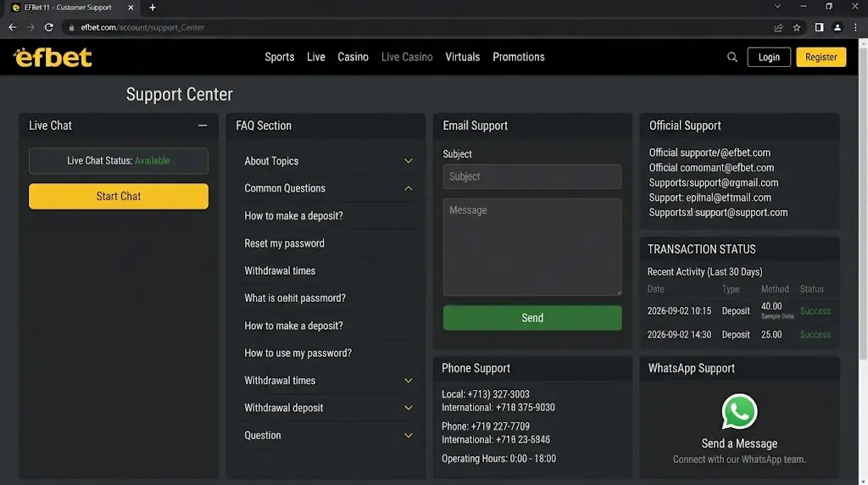Click the Message text area
The image size is (868, 485).
(x=532, y=247)
